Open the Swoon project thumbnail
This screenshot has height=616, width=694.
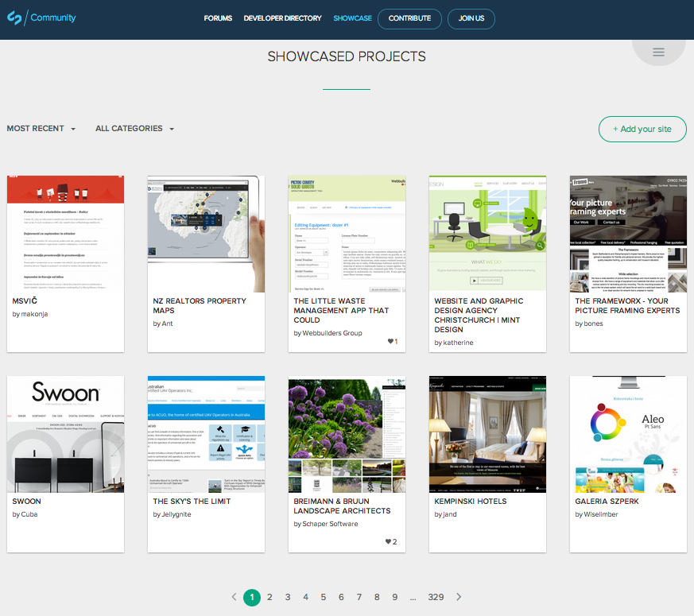pos(65,434)
